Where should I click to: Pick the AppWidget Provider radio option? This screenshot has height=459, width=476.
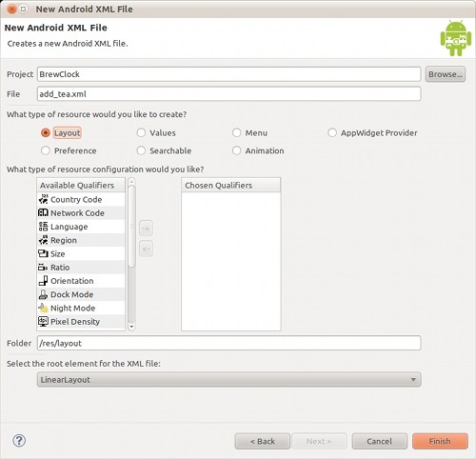click(x=332, y=132)
